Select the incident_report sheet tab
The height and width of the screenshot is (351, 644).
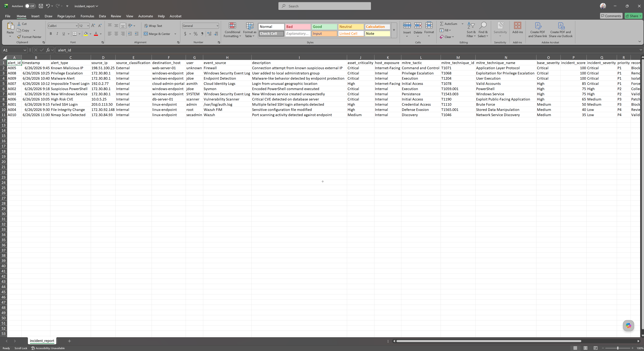coord(42,341)
